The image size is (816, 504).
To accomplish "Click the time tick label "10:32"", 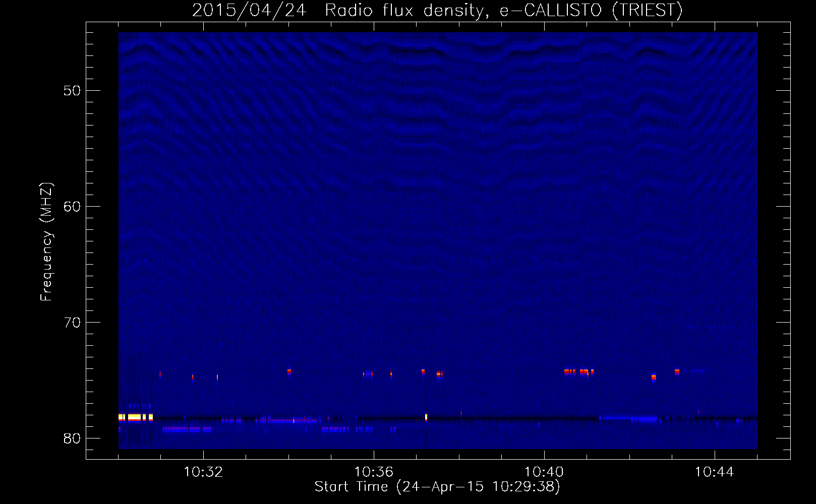I will 203,472.
